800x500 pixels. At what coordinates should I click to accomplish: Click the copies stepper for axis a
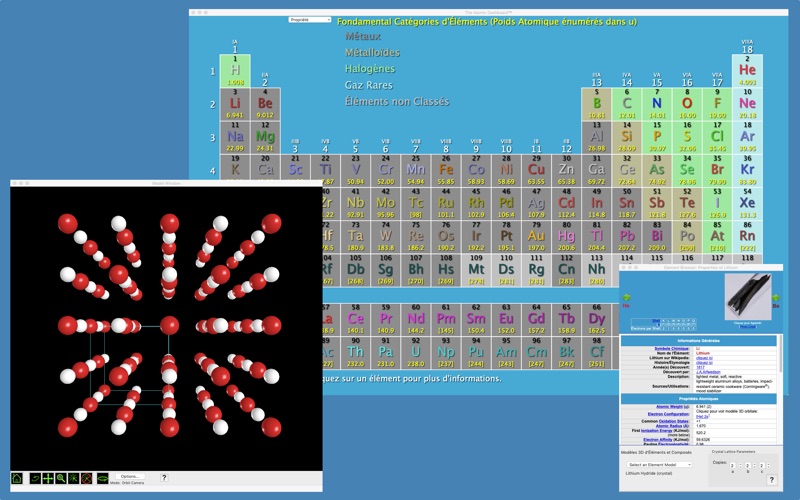coord(740,466)
